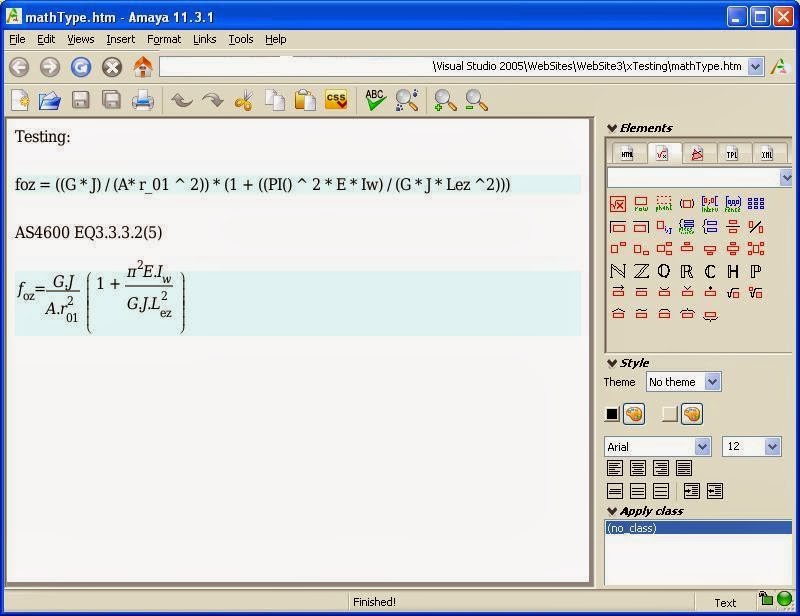The image size is (800, 616).
Task: Justify text in Style panel
Action: [x=684, y=468]
